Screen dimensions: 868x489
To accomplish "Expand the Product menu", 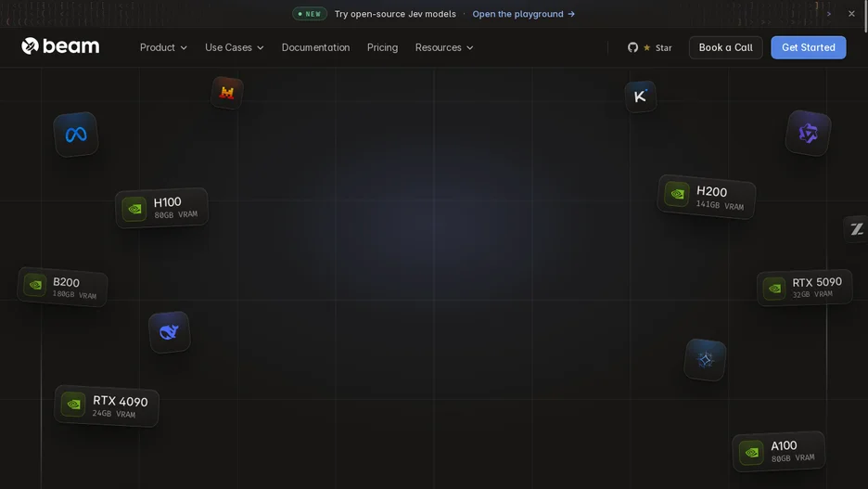I will click(163, 47).
